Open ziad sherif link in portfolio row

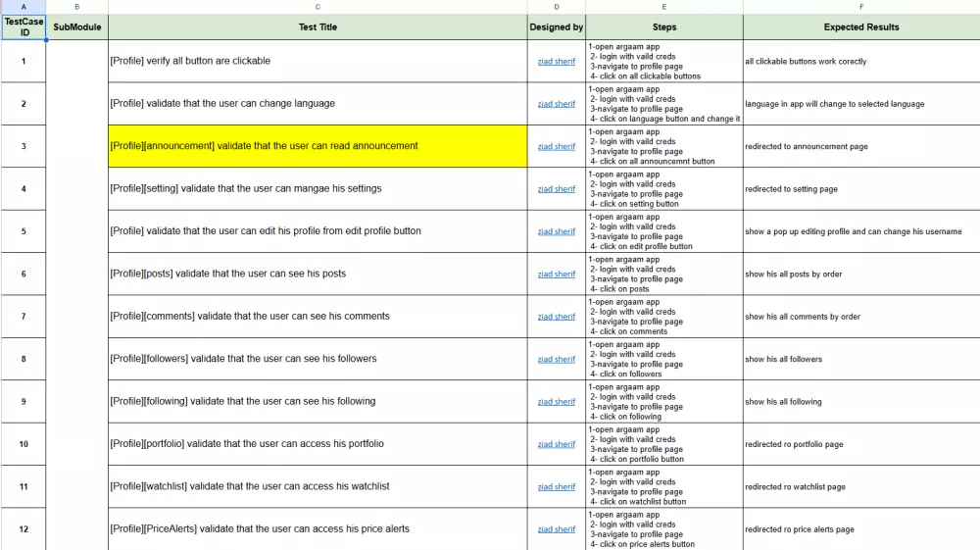tap(557, 444)
